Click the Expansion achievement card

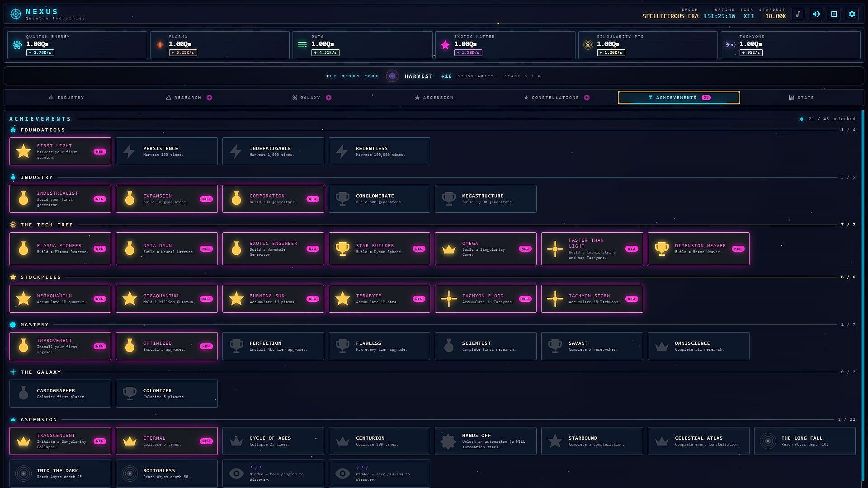point(166,199)
